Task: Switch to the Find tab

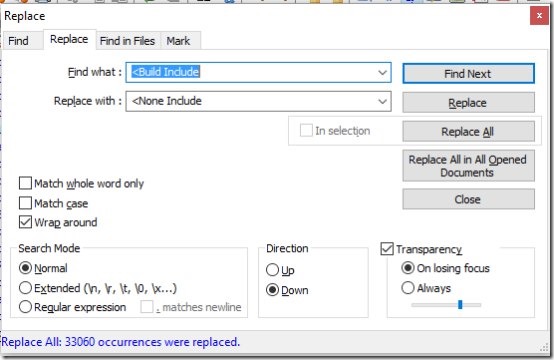Action: click(x=18, y=41)
